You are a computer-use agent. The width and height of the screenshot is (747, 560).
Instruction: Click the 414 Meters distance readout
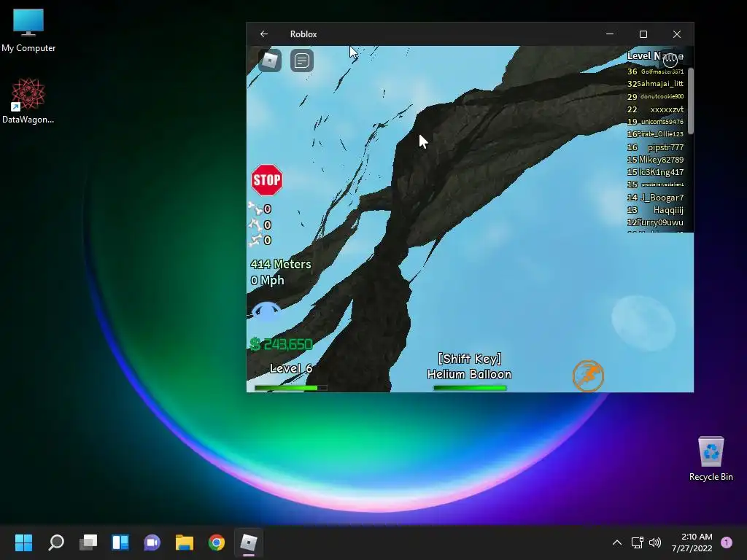click(x=281, y=264)
